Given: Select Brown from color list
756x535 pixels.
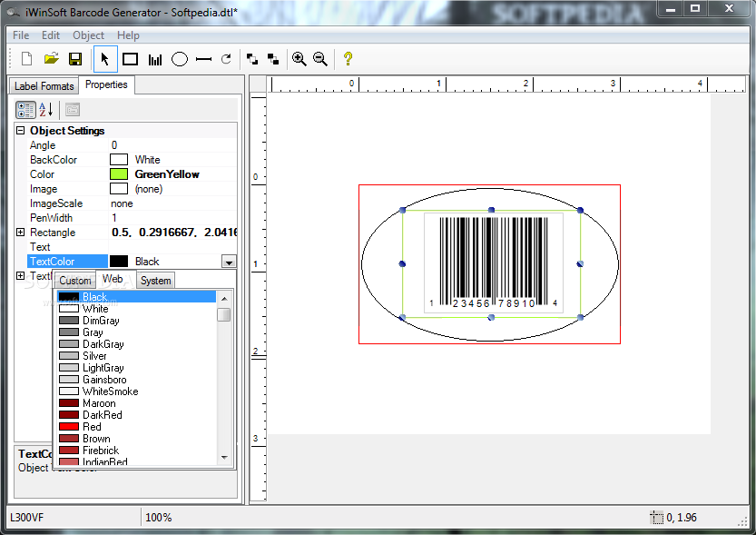Looking at the screenshot, I should click(137, 439).
